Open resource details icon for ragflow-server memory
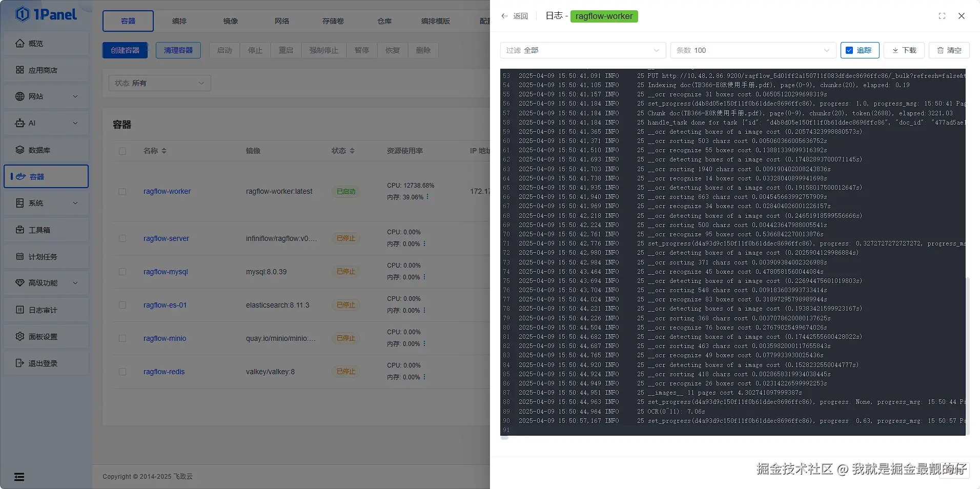Screen dimensions: 980x489 (424, 244)
